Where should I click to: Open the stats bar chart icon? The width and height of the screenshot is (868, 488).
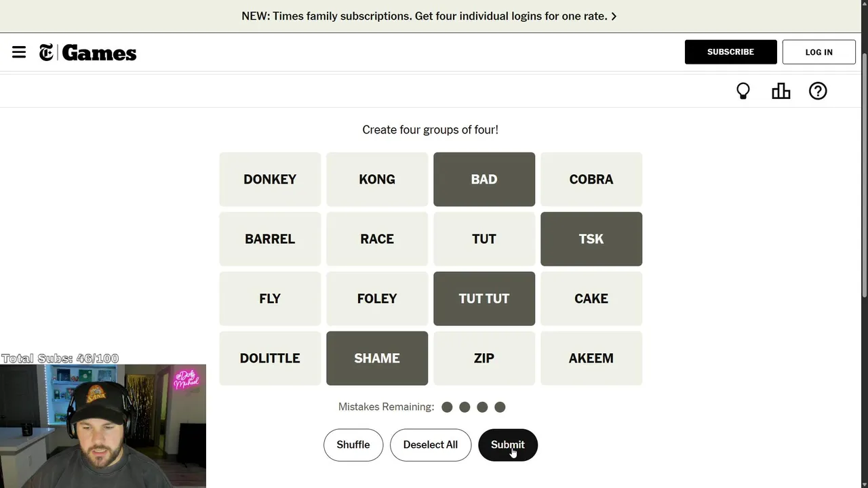781,91
